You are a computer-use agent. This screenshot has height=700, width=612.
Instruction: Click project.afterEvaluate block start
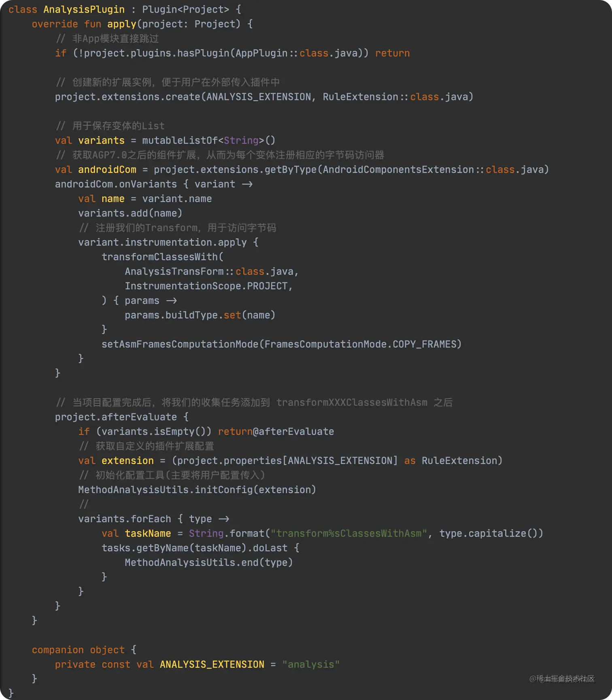(121, 417)
